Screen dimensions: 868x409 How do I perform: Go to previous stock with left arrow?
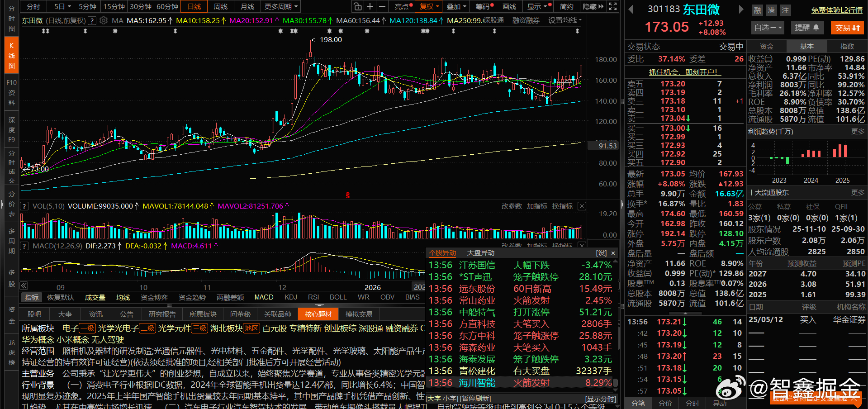(x=631, y=10)
